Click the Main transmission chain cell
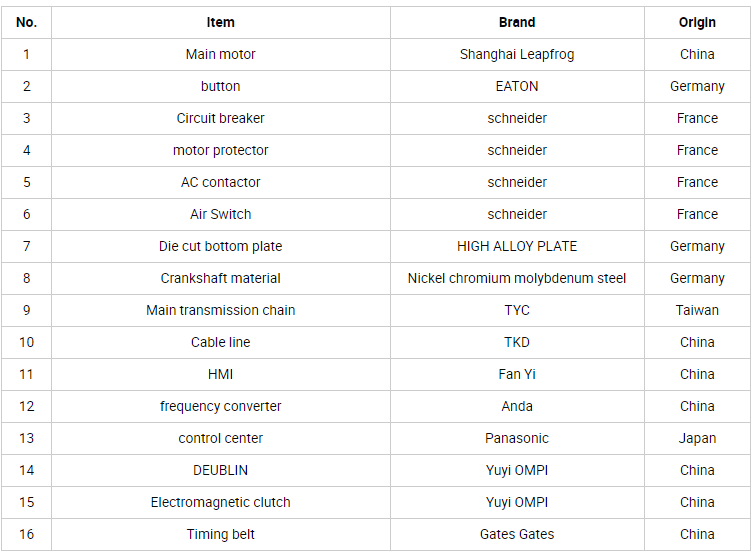The height and width of the screenshot is (560, 752). pos(221,310)
